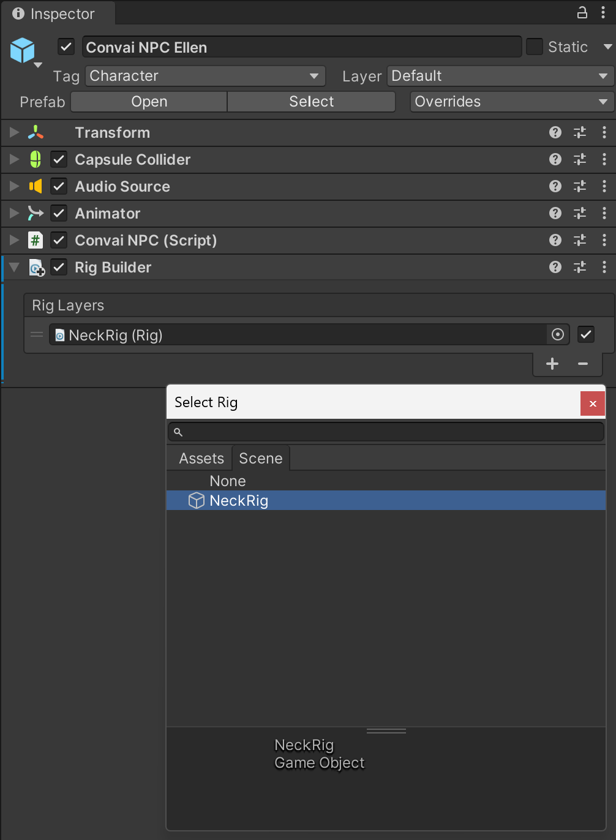Click the GameObject name field
Viewport: 616px width, 840px height.
point(302,47)
